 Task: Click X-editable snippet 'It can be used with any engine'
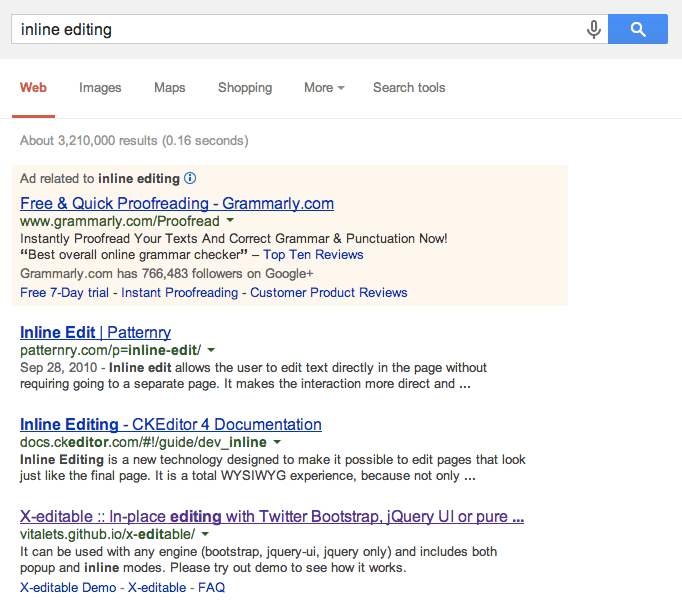258,560
